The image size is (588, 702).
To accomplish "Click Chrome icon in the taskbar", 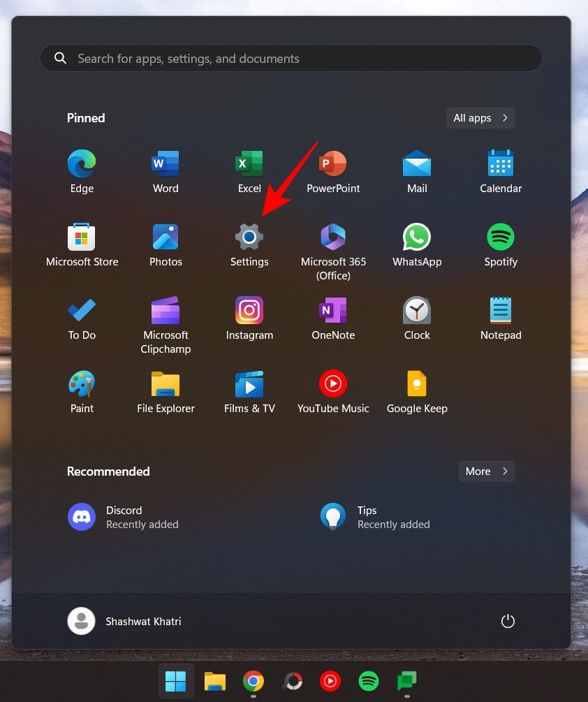I will pyautogui.click(x=253, y=681).
